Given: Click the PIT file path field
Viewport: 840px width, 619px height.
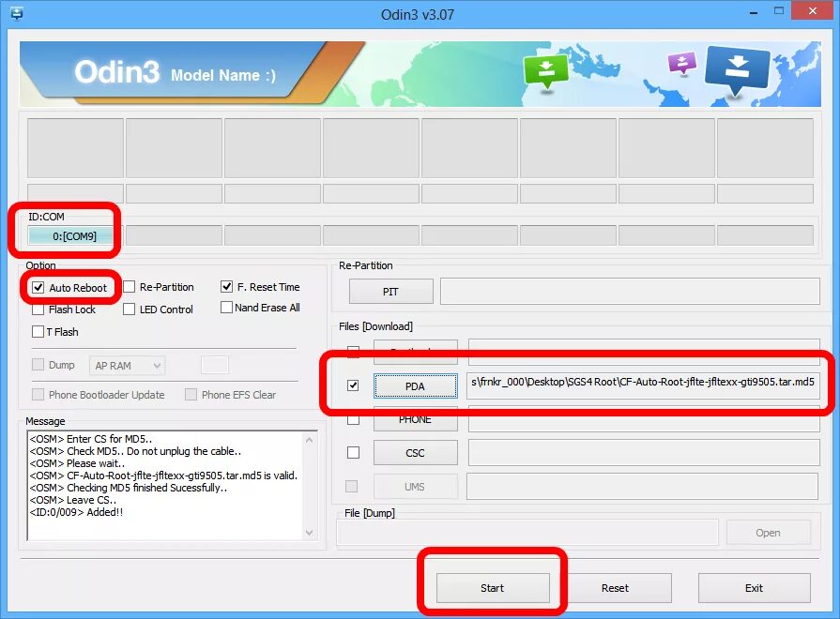Looking at the screenshot, I should [x=630, y=292].
